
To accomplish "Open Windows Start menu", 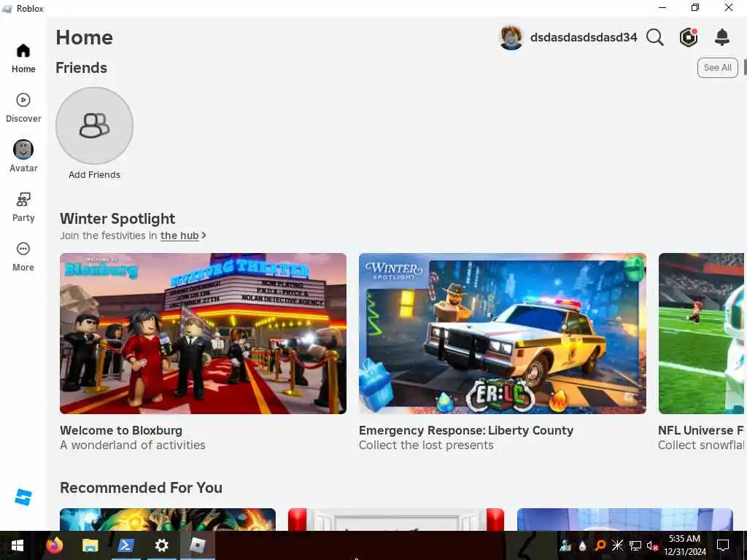I will (x=18, y=545).
